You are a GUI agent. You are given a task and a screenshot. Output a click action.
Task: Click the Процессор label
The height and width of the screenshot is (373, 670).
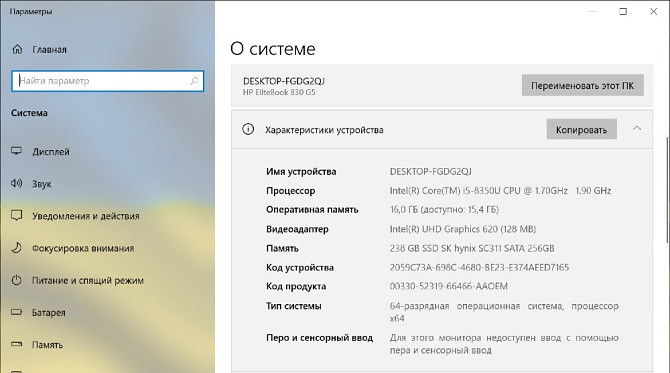pyautogui.click(x=291, y=191)
